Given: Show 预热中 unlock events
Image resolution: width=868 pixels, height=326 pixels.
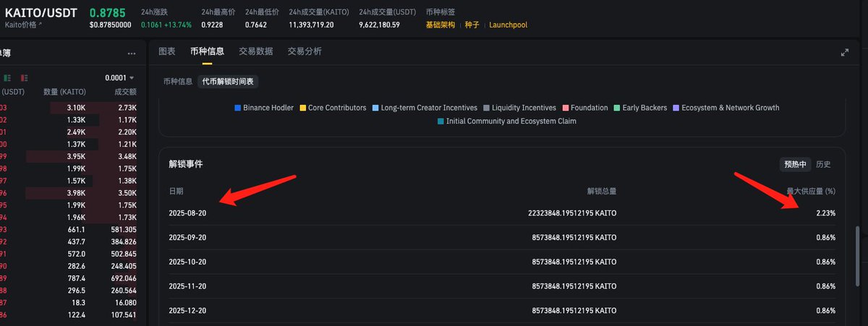Looking at the screenshot, I should (795, 164).
